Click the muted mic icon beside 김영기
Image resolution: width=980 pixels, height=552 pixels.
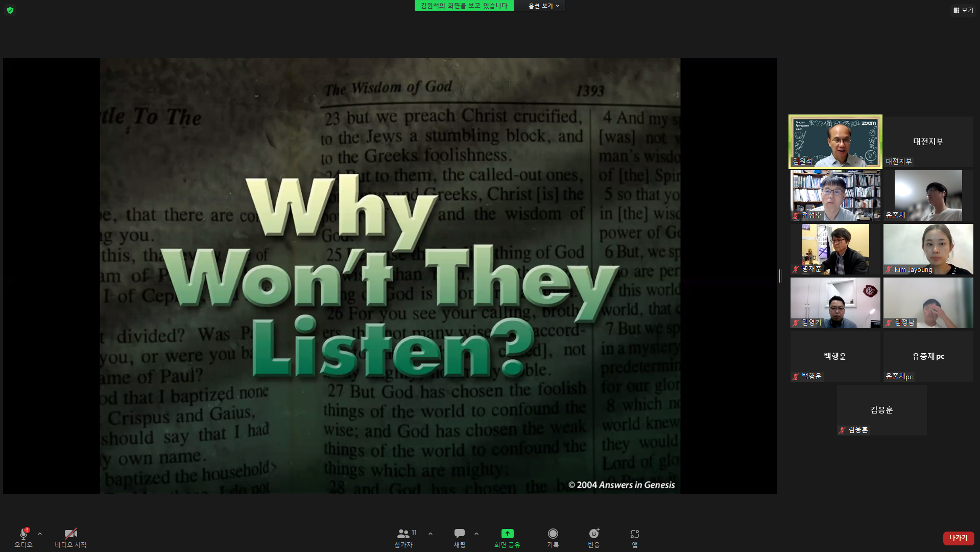(x=796, y=323)
